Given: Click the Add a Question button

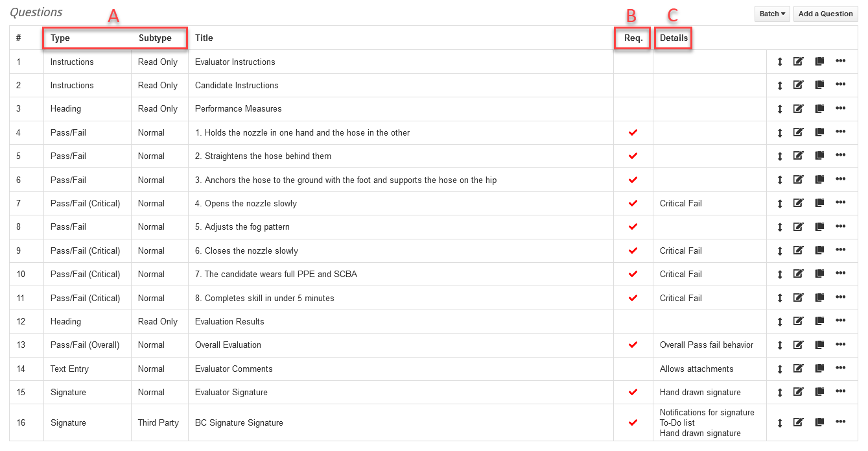Looking at the screenshot, I should [x=825, y=13].
